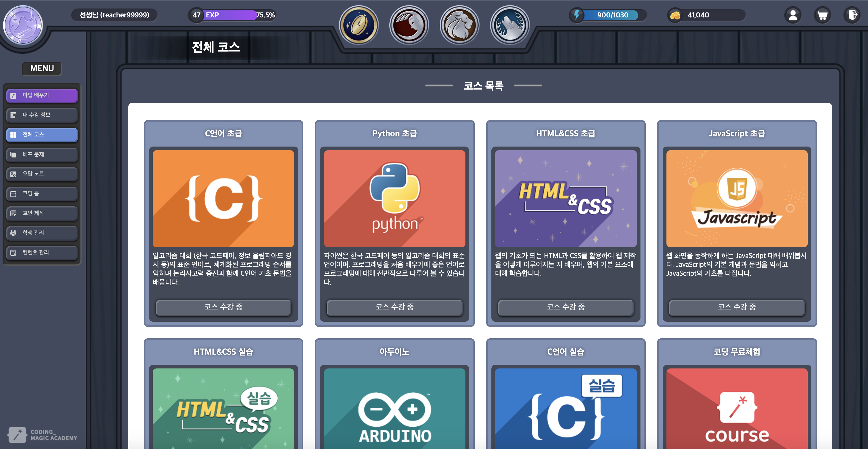This screenshot has height=449, width=868.
Task: Open the C언어 실습 blue thumbnail
Action: pyautogui.click(x=566, y=408)
